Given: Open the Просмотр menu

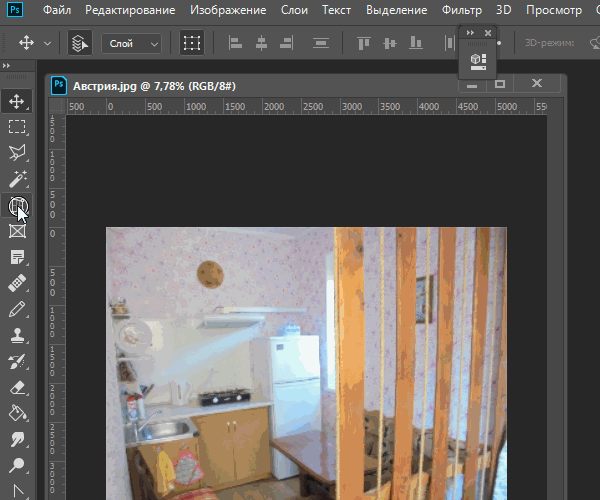Looking at the screenshot, I should coord(554,10).
